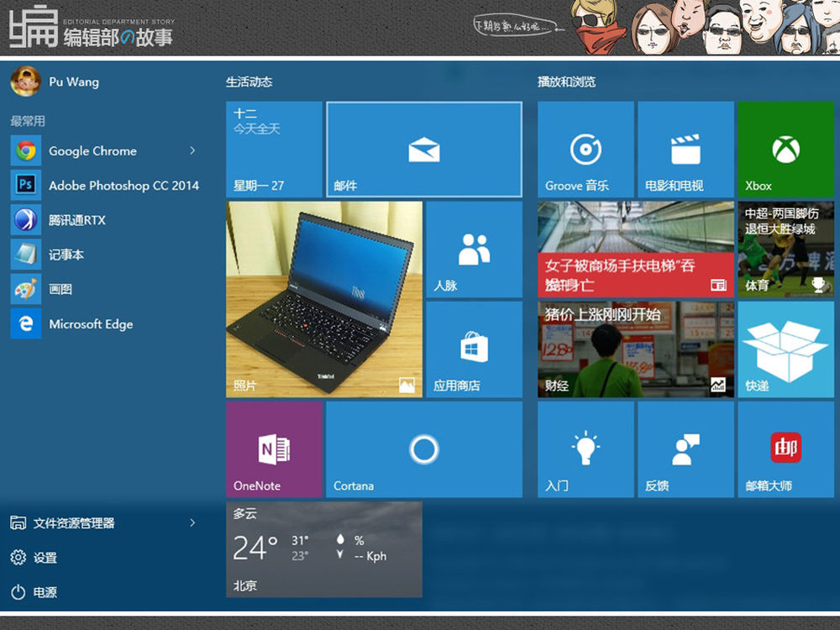The width and height of the screenshot is (840, 630).
Task: Launch Groove 音乐 music tile
Action: tap(585, 150)
